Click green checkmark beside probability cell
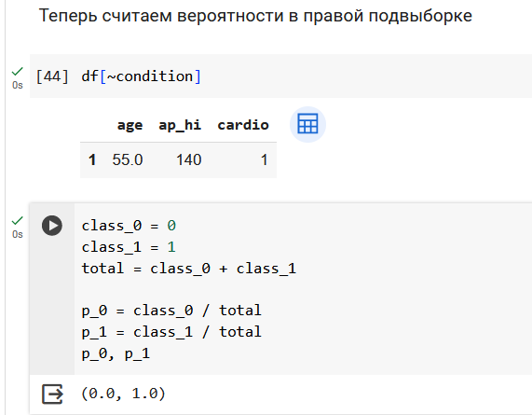Viewport: 532px width, 415px height. tap(18, 220)
